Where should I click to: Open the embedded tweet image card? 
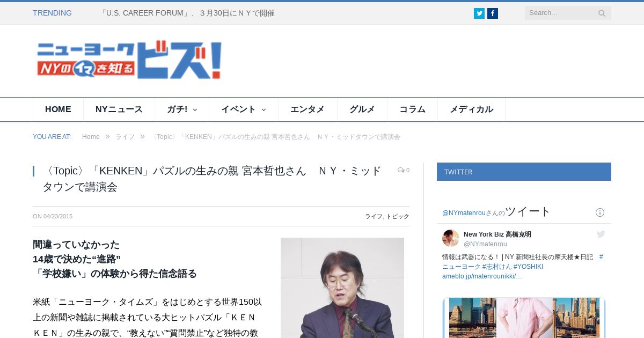coord(524,318)
